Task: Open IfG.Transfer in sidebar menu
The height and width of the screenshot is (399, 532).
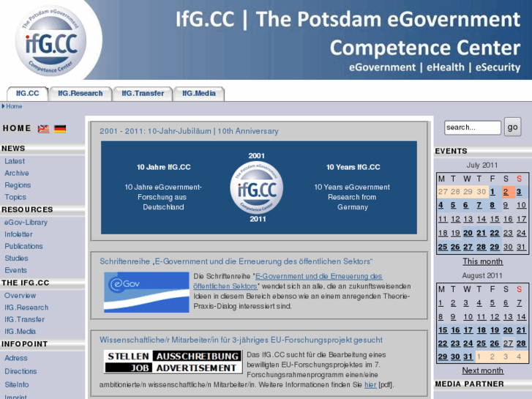Action: point(24,319)
